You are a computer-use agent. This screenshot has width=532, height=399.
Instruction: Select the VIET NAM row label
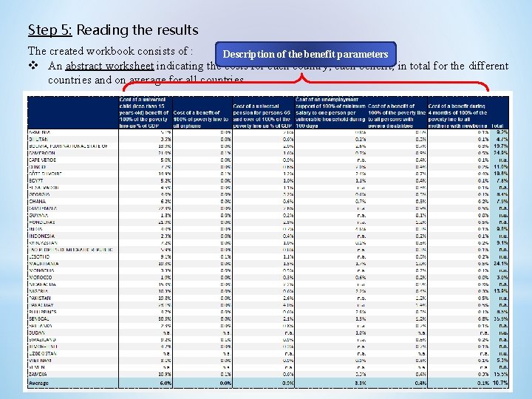[40, 361]
